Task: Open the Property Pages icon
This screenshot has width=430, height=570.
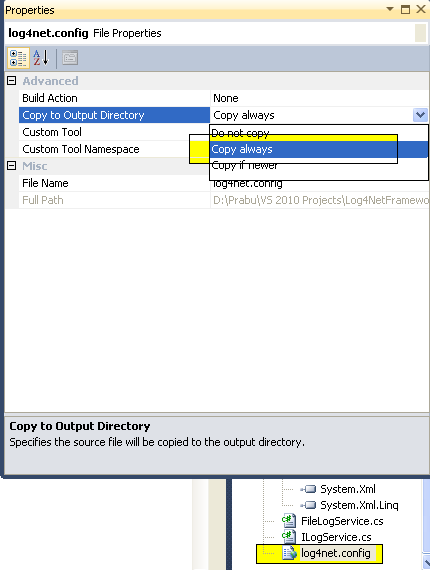Action: point(70,58)
